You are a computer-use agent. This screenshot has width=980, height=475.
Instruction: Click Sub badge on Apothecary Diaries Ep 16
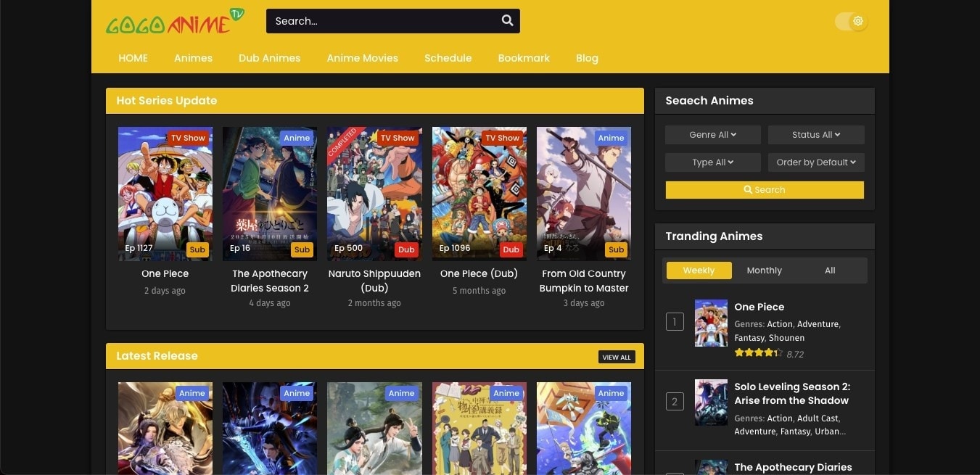tap(302, 249)
